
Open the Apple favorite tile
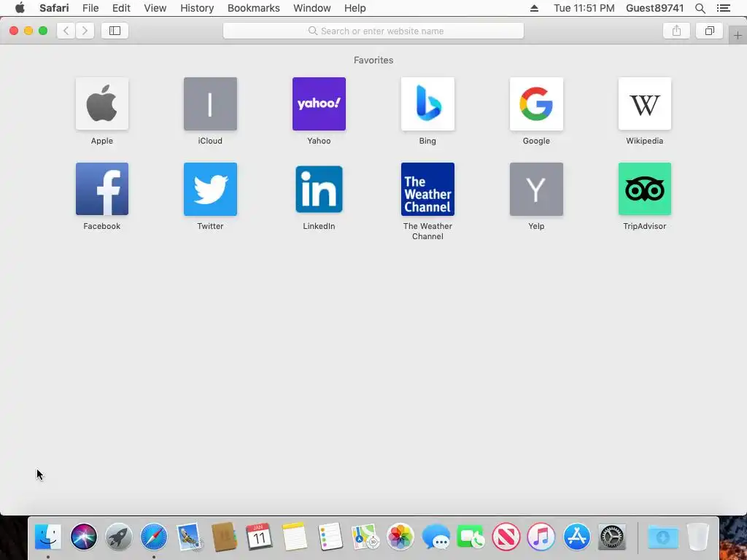[102, 104]
